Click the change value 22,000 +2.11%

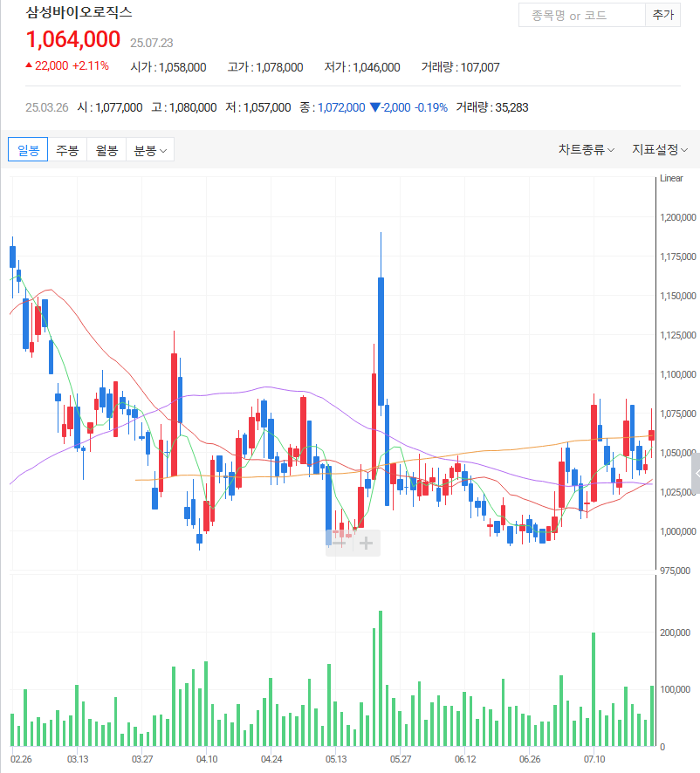point(67,66)
